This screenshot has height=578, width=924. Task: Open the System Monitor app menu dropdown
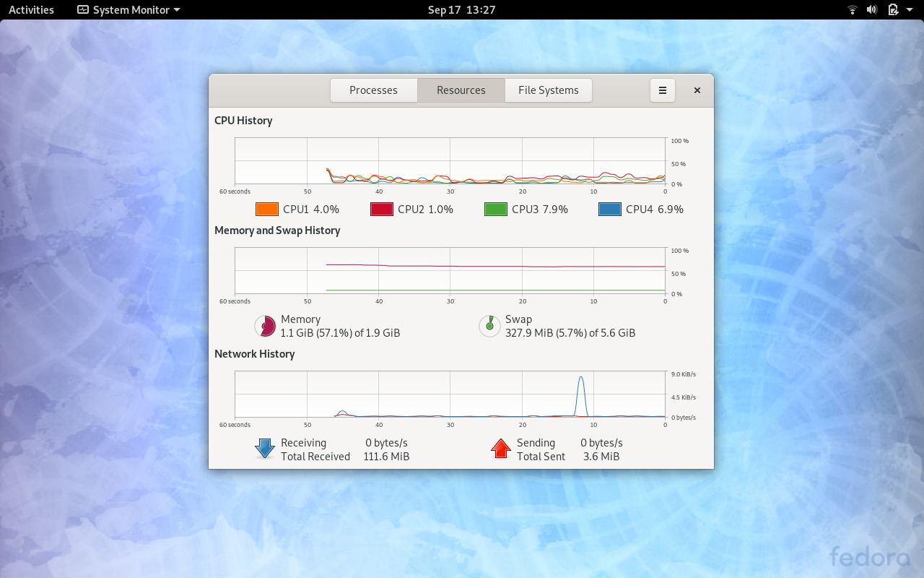(x=128, y=10)
